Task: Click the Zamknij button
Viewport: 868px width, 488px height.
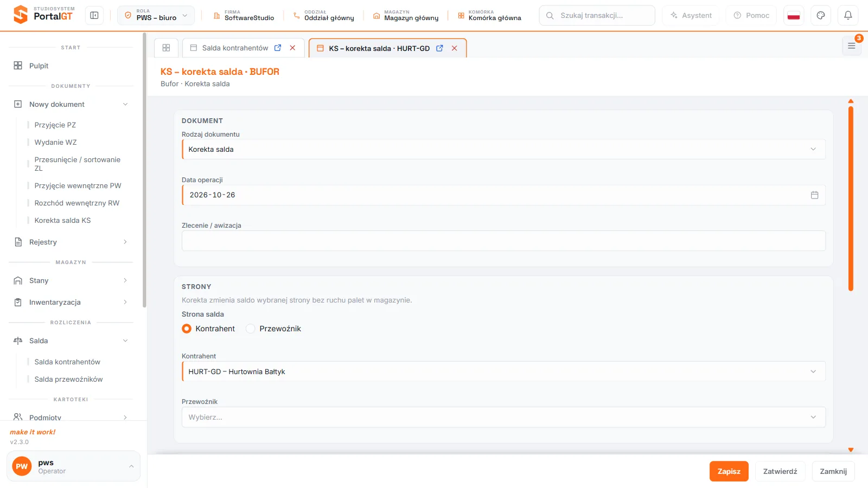Action: tap(833, 471)
